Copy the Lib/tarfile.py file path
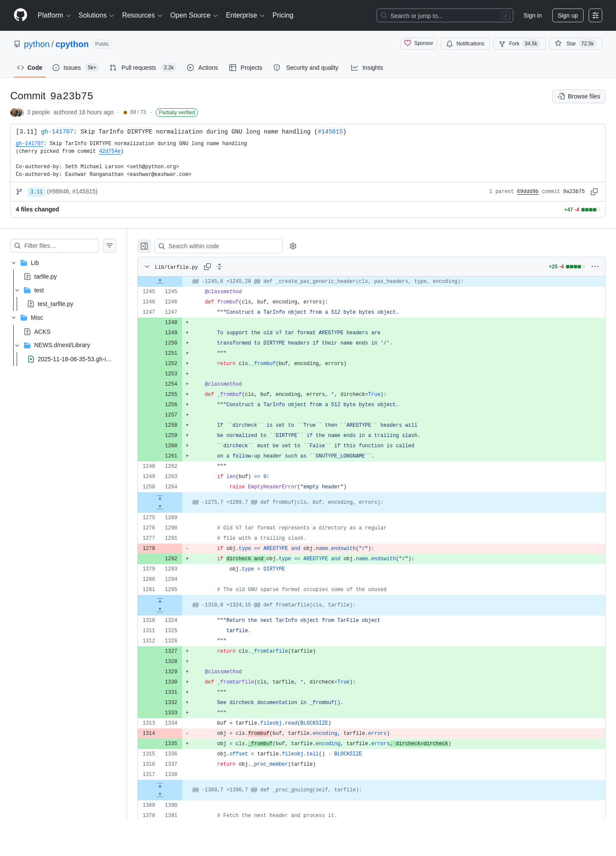This screenshot has height=856, width=616. coord(207,267)
